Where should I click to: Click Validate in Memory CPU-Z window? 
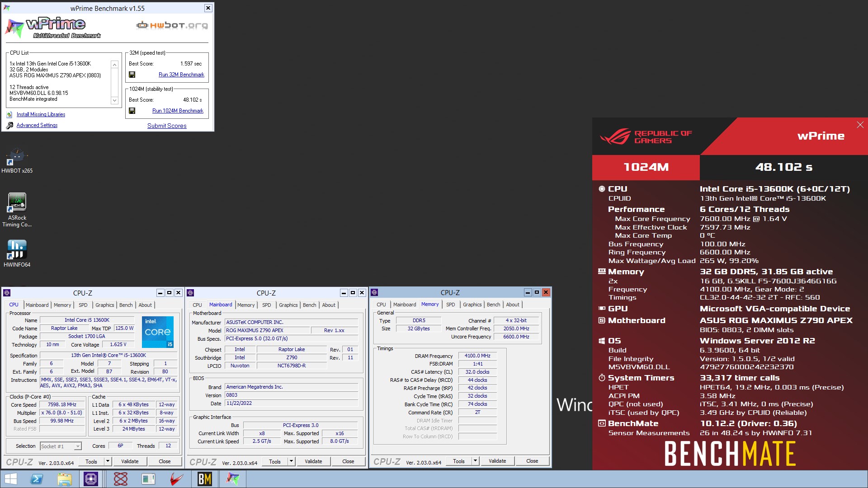tap(497, 461)
